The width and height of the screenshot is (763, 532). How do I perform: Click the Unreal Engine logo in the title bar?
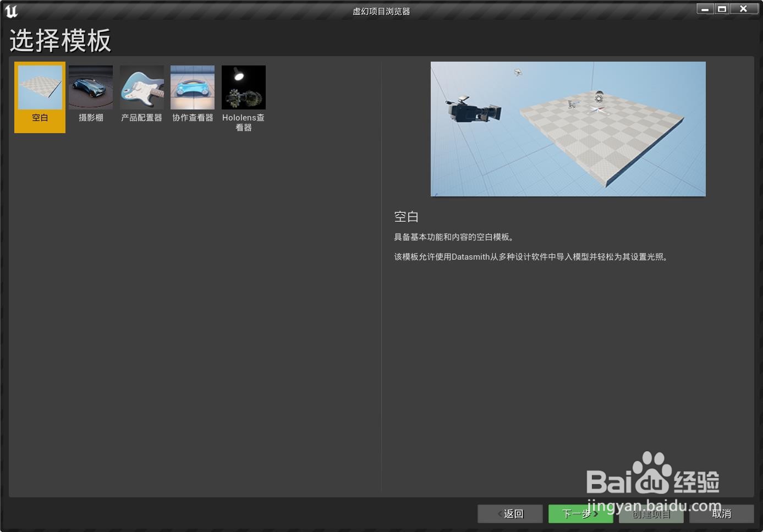(11, 9)
